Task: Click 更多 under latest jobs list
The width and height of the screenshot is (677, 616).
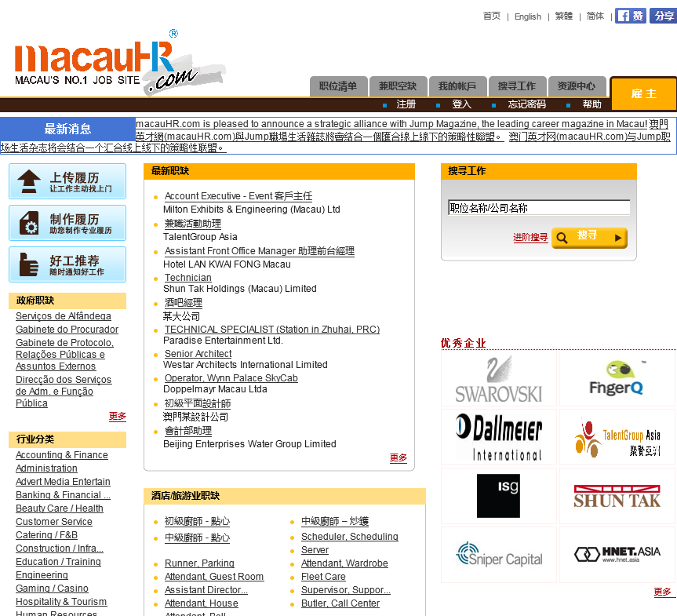Action: click(x=398, y=458)
